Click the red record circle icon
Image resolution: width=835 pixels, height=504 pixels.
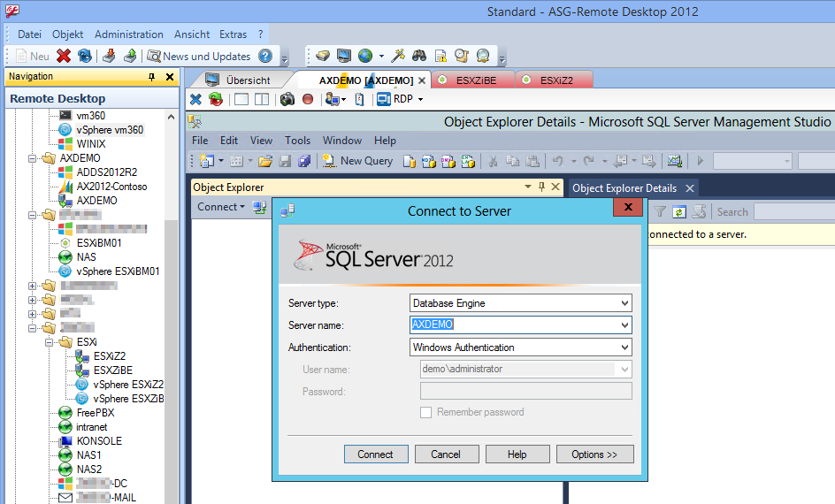[307, 99]
